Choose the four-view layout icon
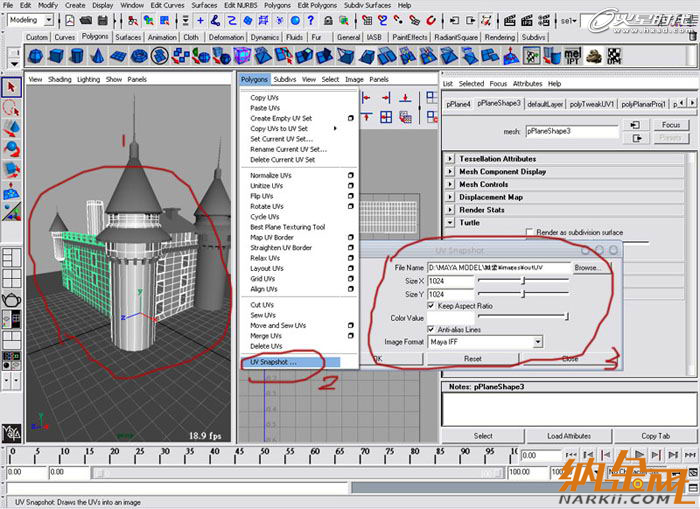 [12, 277]
